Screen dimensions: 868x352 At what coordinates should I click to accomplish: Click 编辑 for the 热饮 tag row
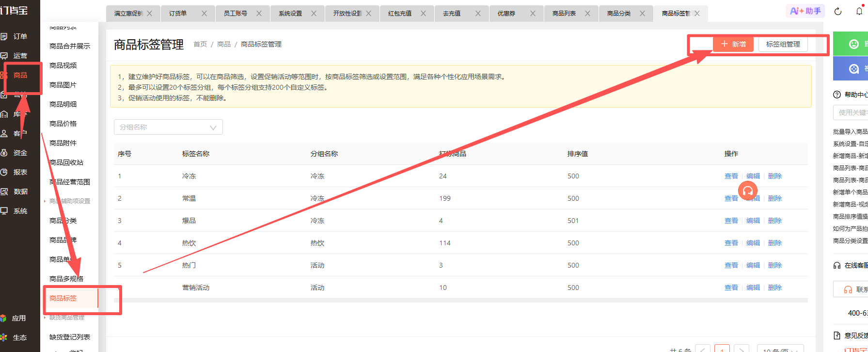[x=753, y=243]
